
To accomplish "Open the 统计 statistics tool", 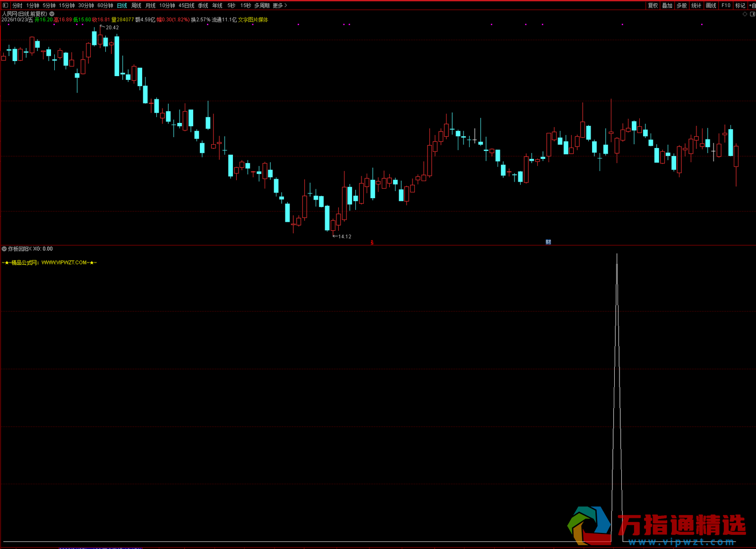I will [x=696, y=6].
